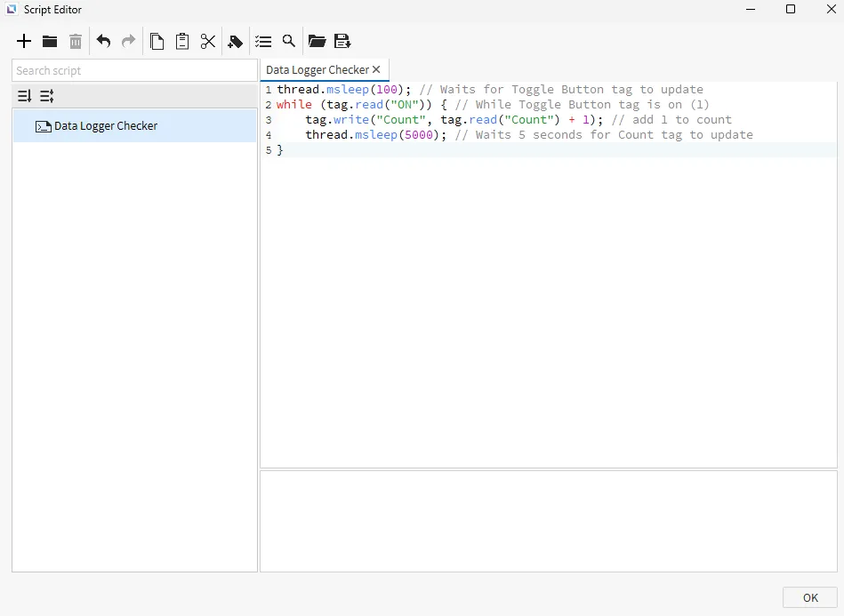This screenshot has height=616, width=844.
Task: Switch to the Data Logger Checker tab
Action: pos(317,69)
